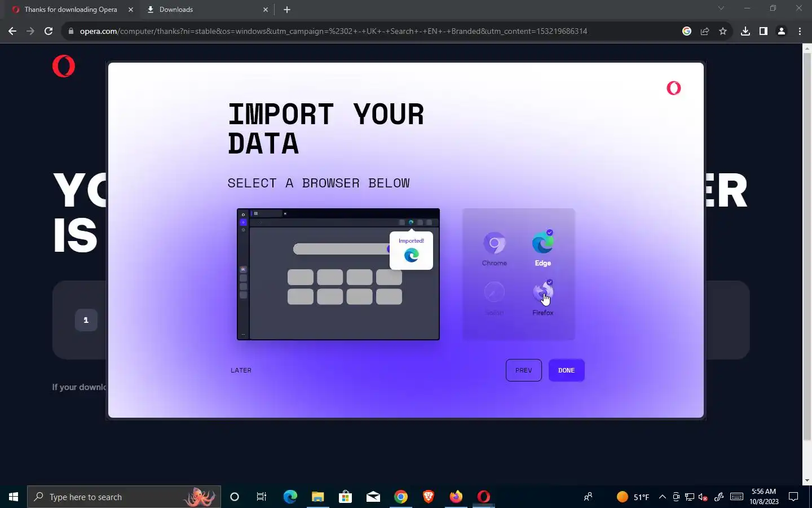Launch Brave browser from the taskbar
Screen dimensions: 812x508
pos(428,497)
